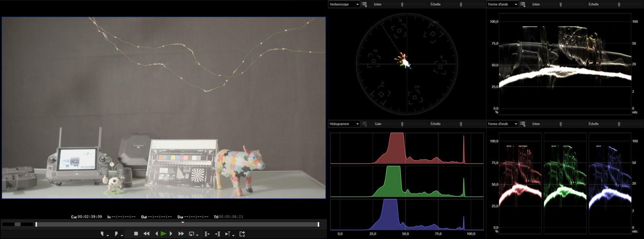Click the blue channel histogram graph
This screenshot has width=644, height=239.
coord(407,215)
